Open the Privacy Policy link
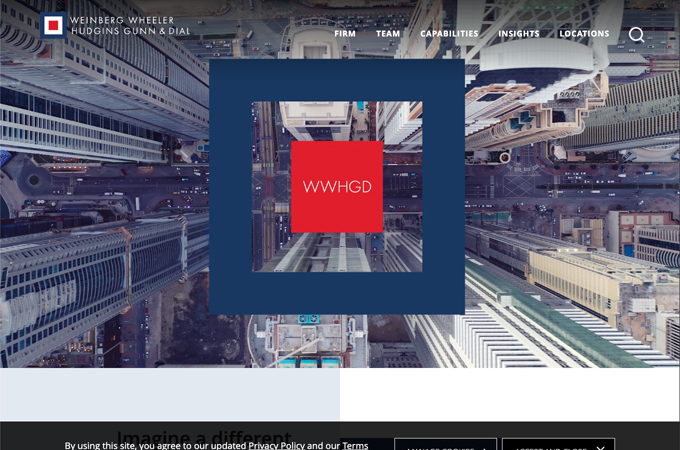Image resolution: width=680 pixels, height=450 pixels. pyautogui.click(x=276, y=445)
